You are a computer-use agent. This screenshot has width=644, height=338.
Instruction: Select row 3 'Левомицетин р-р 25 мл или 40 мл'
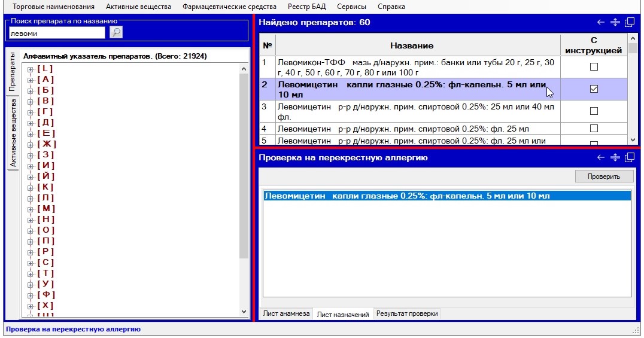coord(418,112)
